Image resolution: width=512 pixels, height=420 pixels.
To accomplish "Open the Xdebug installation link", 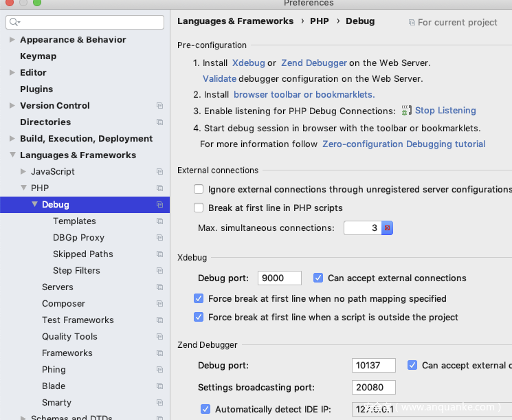I will [248, 63].
